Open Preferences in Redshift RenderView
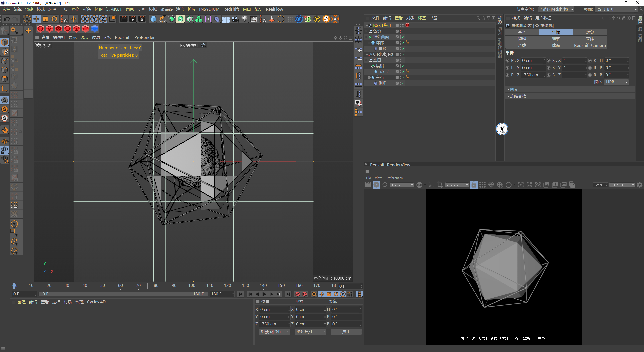 coord(394,178)
